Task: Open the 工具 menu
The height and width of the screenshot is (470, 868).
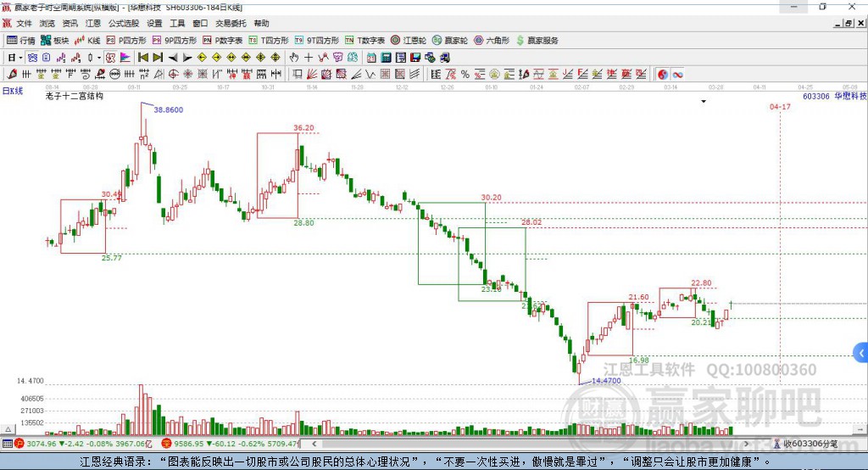Action: 177,23
